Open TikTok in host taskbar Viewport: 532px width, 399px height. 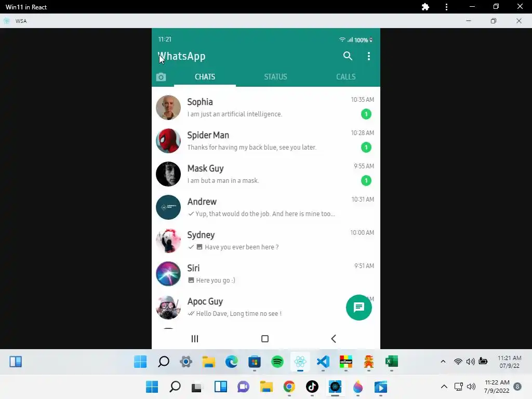tap(312, 387)
